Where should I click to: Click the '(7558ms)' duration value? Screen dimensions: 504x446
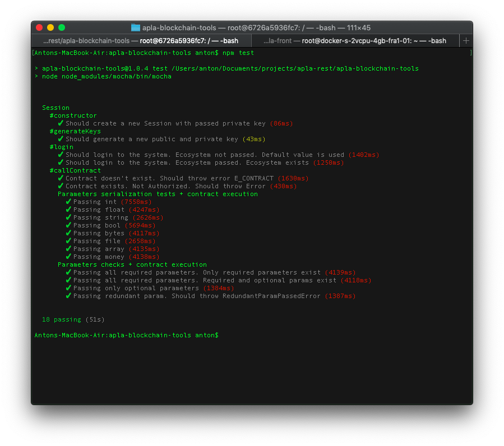click(x=136, y=202)
